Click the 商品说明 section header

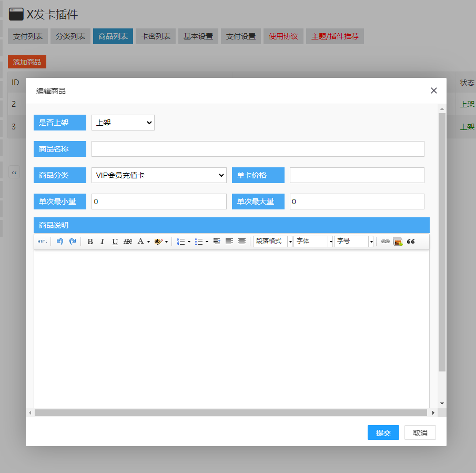tap(231, 225)
